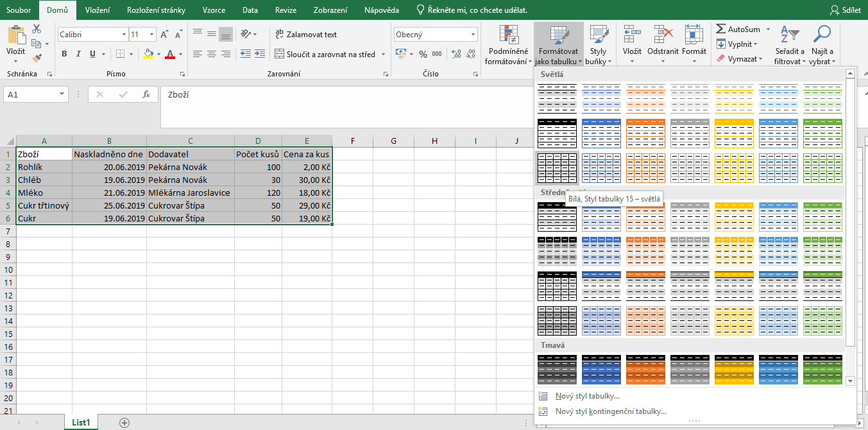The width and height of the screenshot is (868, 430).
Task: Enable Zalamovat text (wrap text)
Action: click(x=305, y=33)
